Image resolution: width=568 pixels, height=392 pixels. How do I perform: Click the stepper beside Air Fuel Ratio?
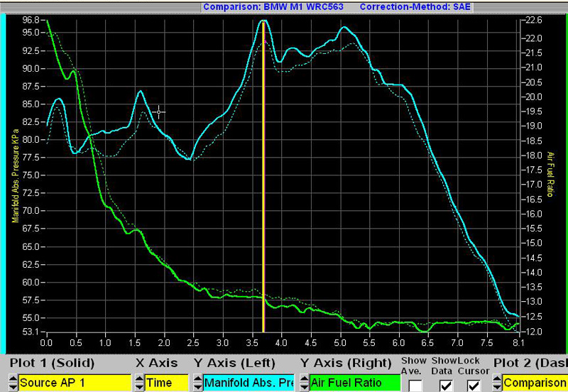[x=303, y=383]
